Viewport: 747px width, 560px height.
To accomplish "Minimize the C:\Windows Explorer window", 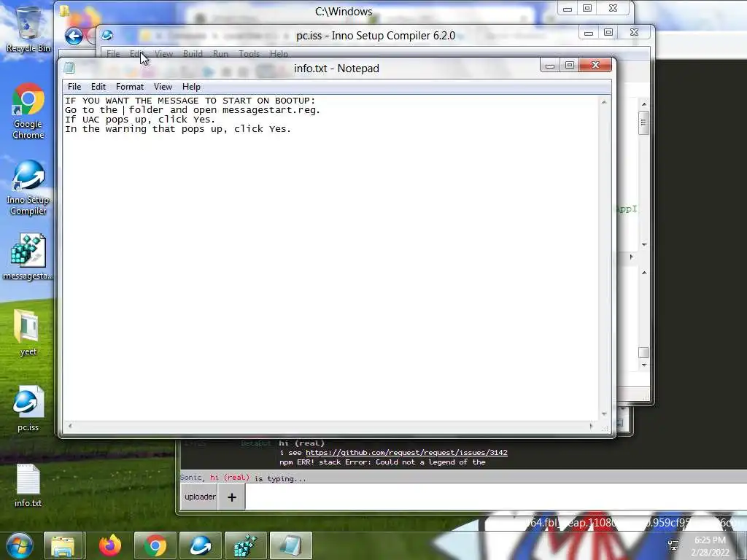I will coord(568,9).
